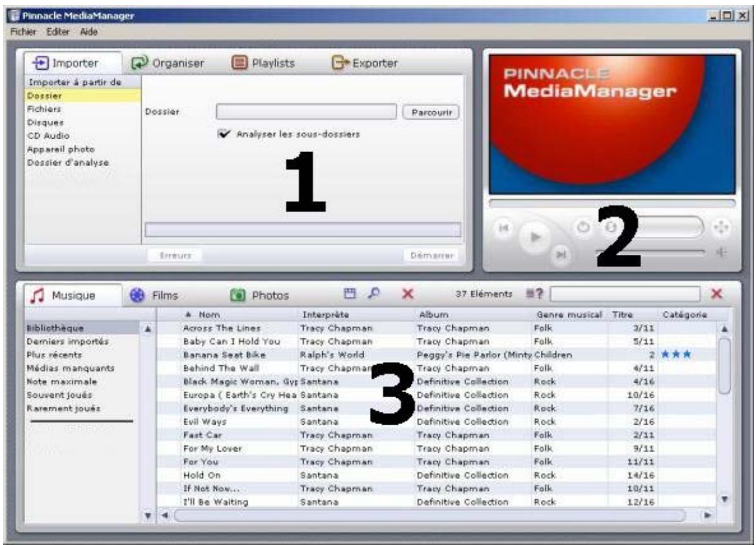
Task: Click the track list scroll up arrow
Action: pos(725,329)
